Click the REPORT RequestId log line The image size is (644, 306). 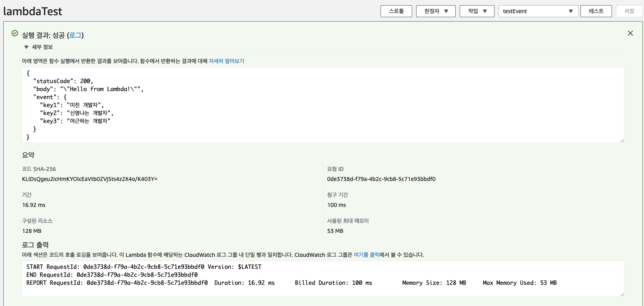[291, 283]
